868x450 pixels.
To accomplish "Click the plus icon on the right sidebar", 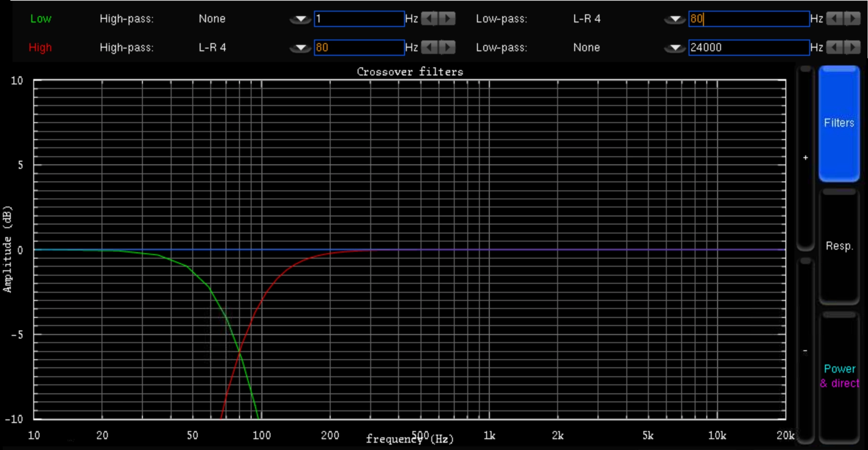I will [x=805, y=157].
